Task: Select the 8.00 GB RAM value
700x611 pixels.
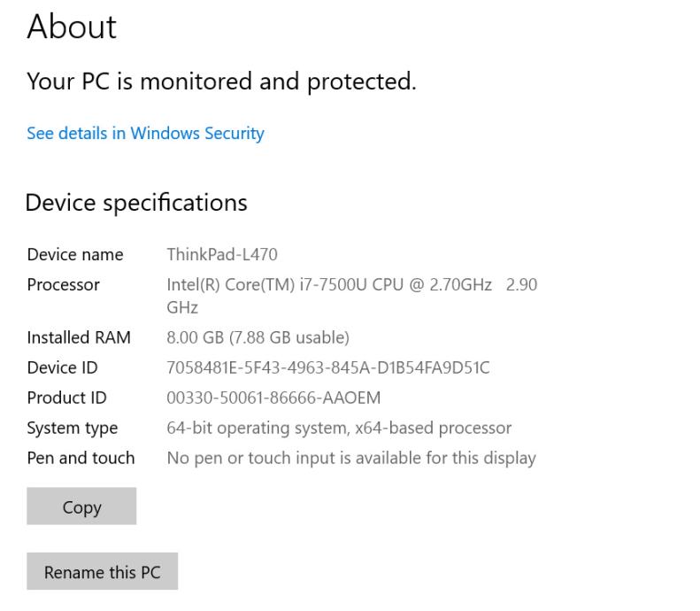Action: point(258,337)
